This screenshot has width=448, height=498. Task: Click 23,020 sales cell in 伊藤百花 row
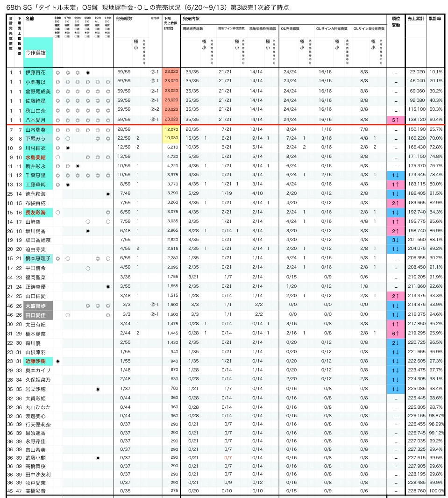(171, 72)
